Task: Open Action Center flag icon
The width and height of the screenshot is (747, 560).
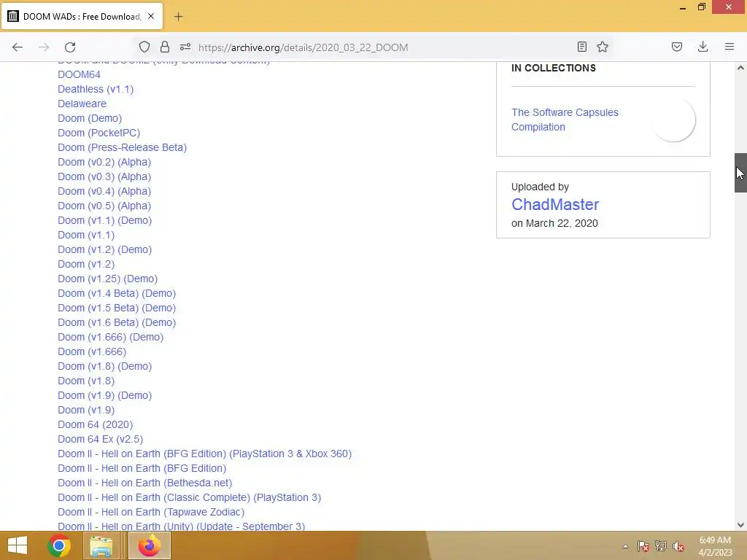Action: click(643, 546)
